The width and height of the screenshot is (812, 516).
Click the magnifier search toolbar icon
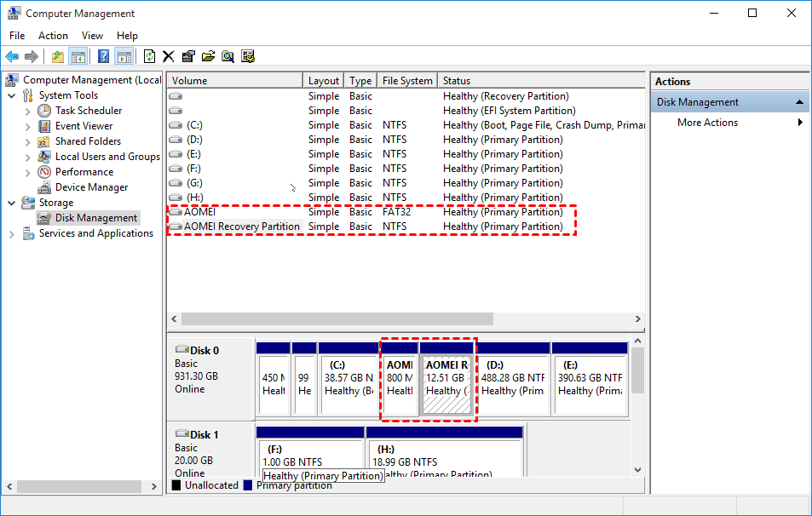pos(227,57)
